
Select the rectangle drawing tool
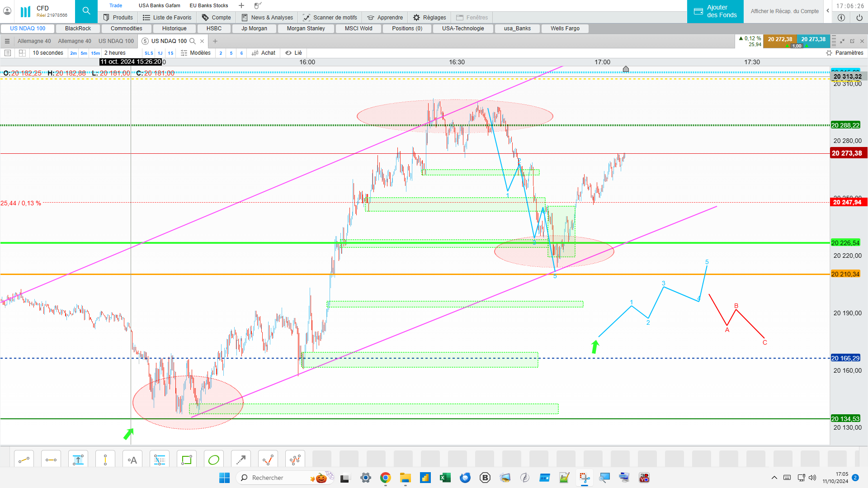[x=187, y=460]
